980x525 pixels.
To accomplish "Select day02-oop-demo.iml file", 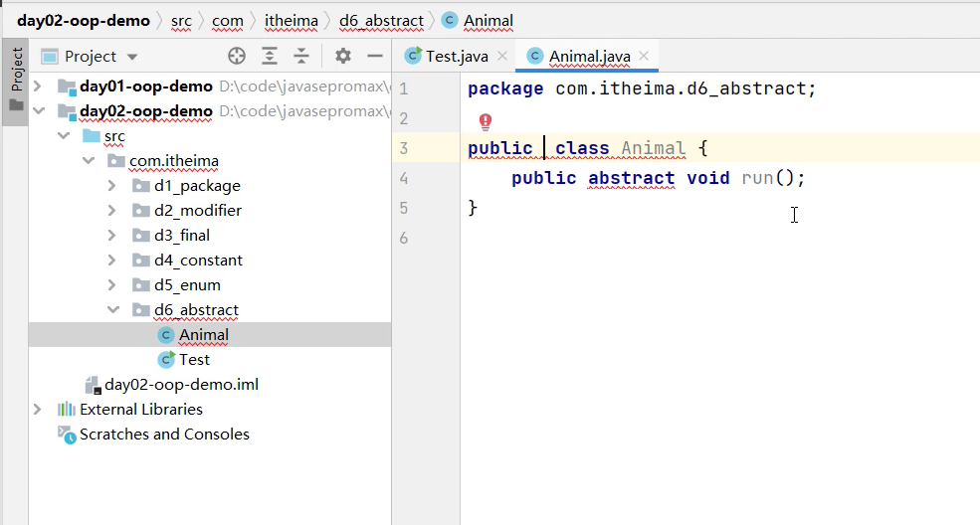I will tap(210, 385).
